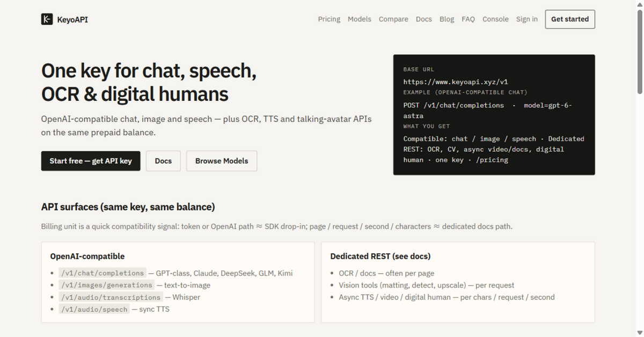Image resolution: width=644 pixels, height=337 pixels.
Task: Click the WHAT YOU GET label
Action: [x=426, y=127]
